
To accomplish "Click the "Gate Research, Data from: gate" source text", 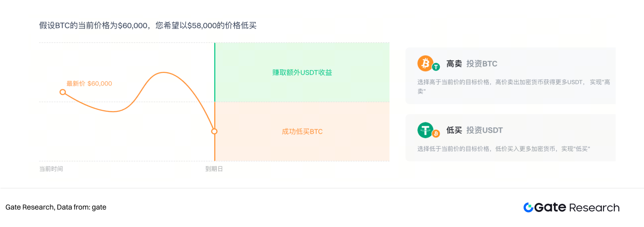I will (x=56, y=207).
